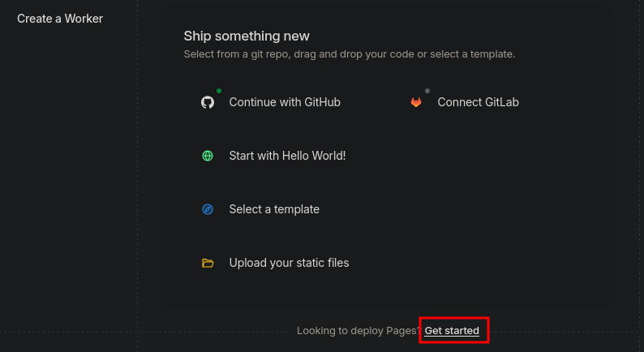Screen dimensions: 644x352
Task: Click the blue compass template icon
Action: tap(208, 209)
